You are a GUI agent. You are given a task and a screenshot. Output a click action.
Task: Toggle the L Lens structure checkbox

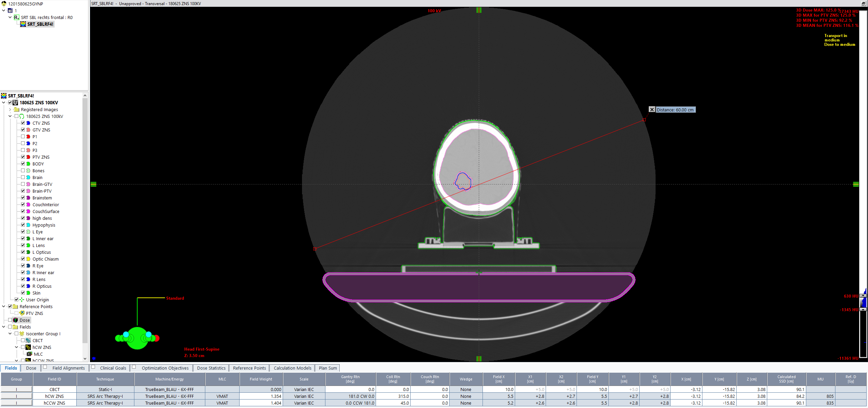point(23,245)
